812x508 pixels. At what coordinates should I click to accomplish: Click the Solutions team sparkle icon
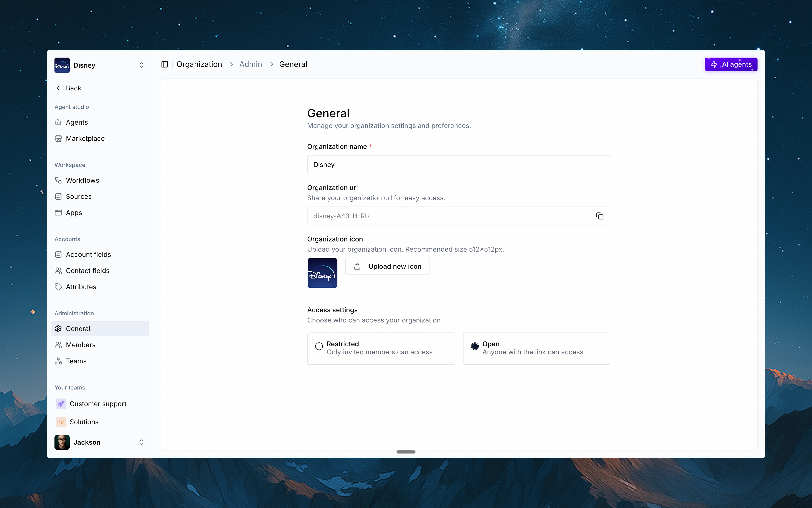click(61, 422)
